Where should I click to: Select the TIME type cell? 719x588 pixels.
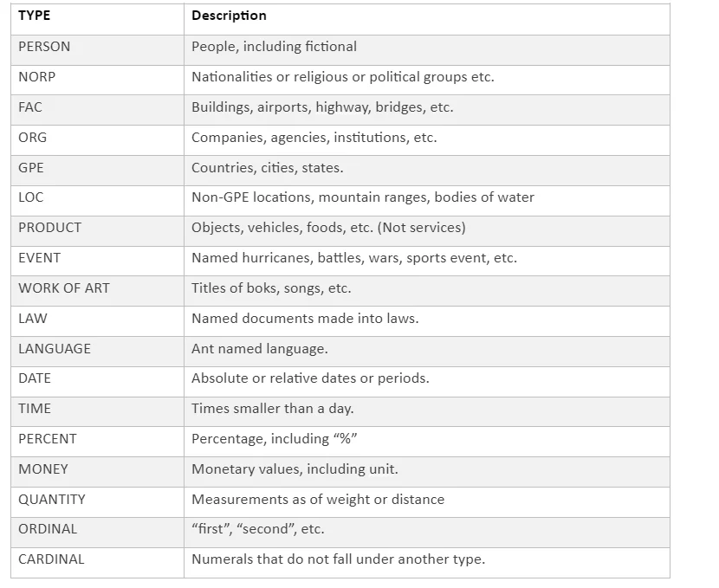[35, 409]
